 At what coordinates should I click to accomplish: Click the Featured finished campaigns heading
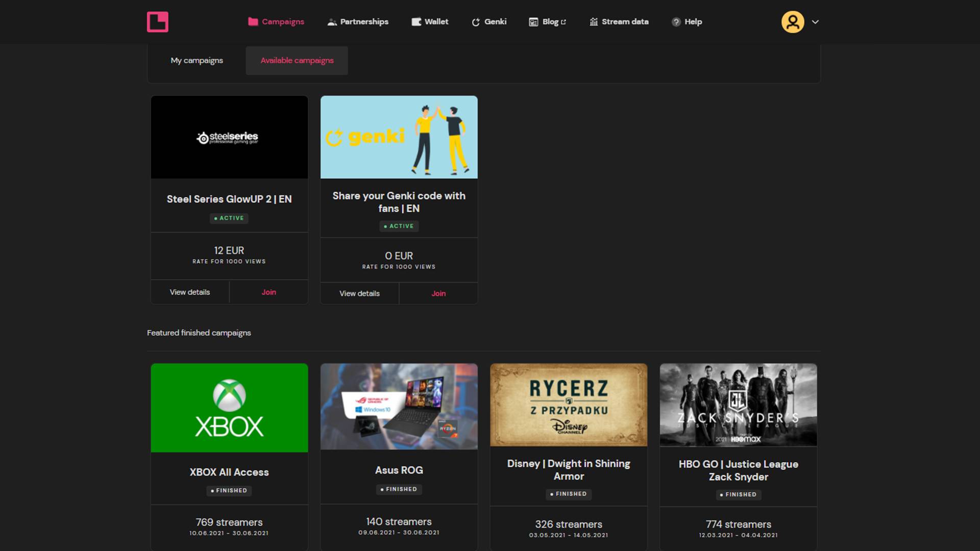tap(199, 333)
